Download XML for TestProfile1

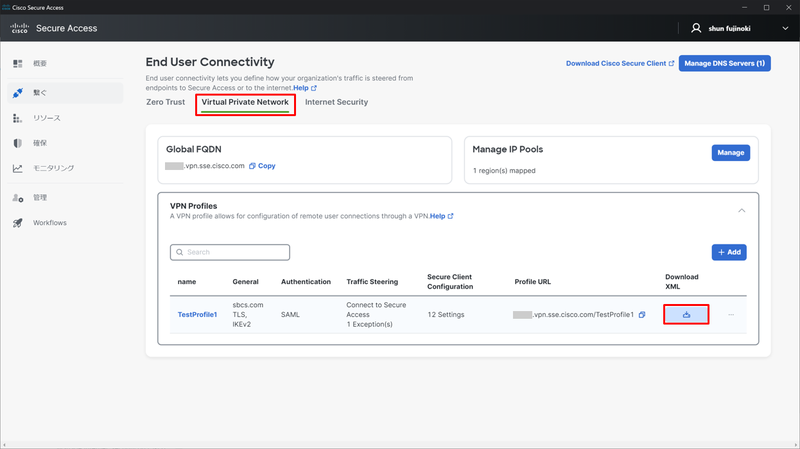(686, 314)
